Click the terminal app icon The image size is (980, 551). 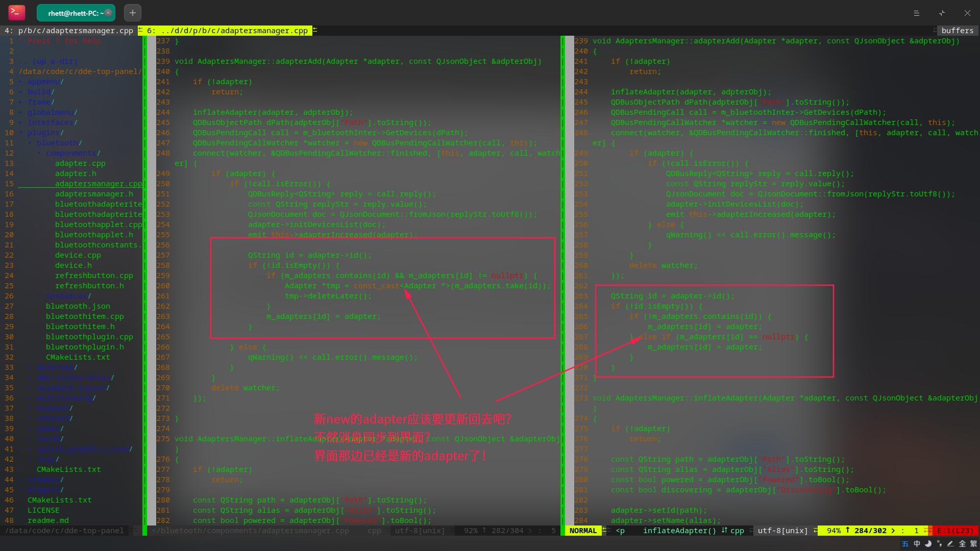click(16, 13)
